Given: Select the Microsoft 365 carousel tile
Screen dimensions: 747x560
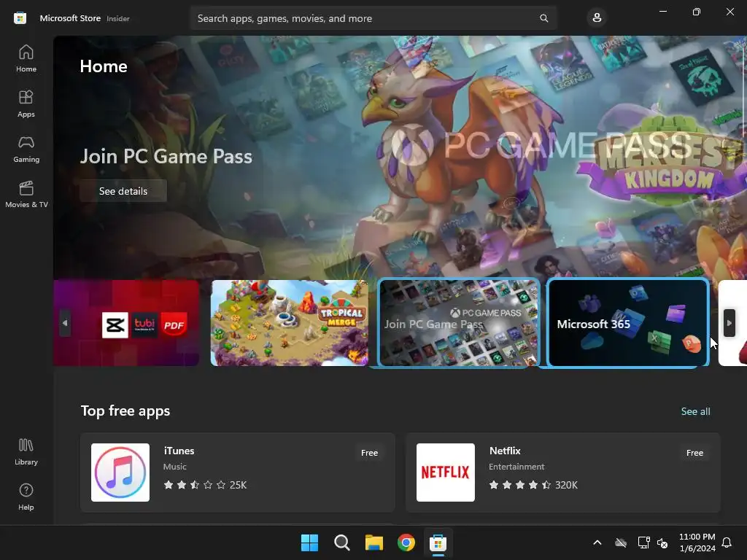Looking at the screenshot, I should (628, 323).
